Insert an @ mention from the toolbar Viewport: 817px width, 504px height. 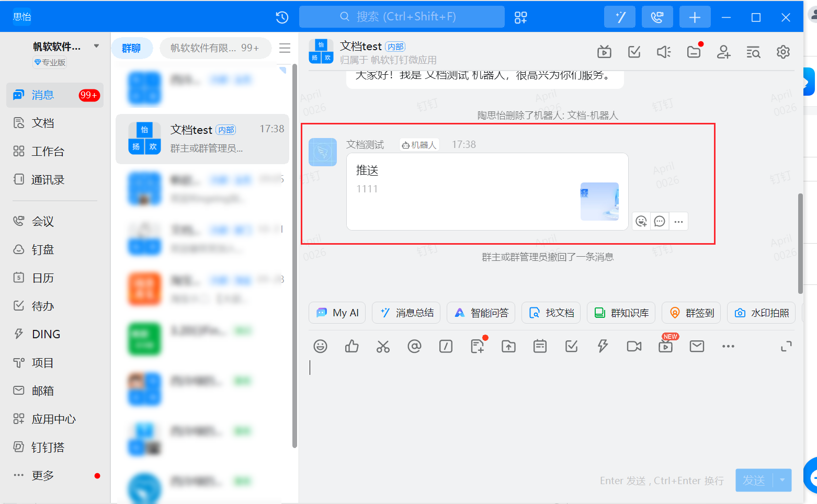pos(414,346)
